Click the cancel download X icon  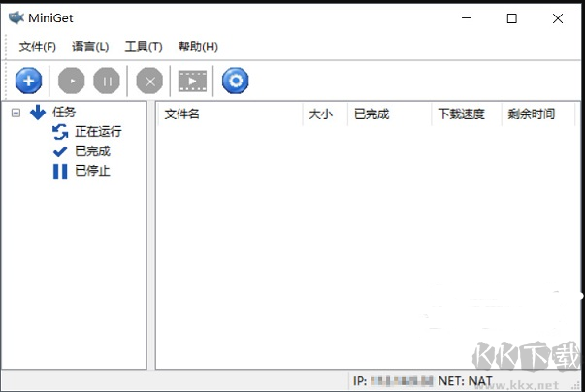click(149, 81)
